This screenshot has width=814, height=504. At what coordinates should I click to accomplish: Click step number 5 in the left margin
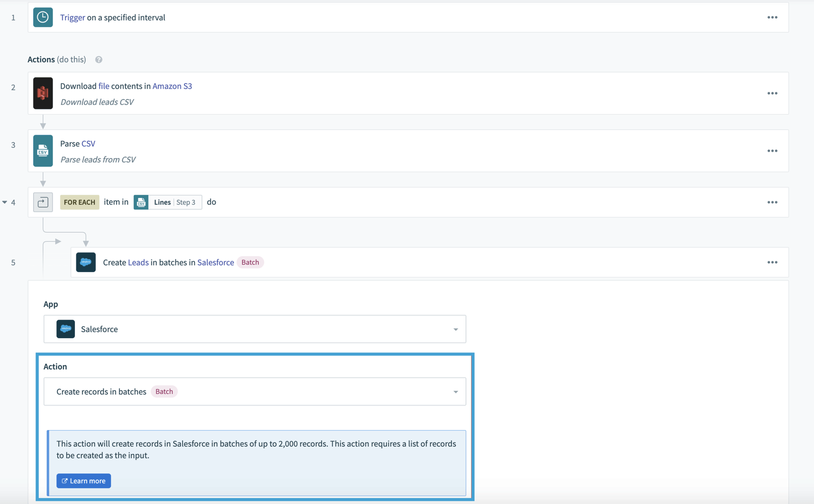(13, 262)
